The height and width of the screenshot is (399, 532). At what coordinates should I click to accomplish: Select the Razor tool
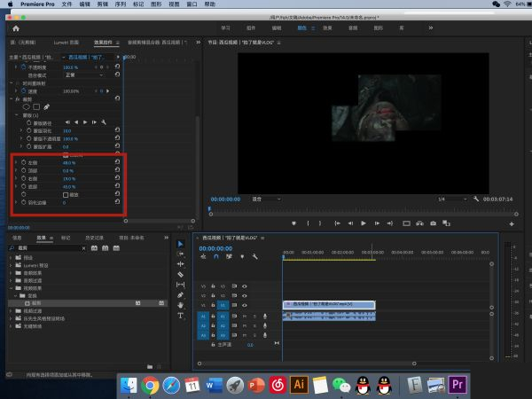pyautogui.click(x=181, y=274)
